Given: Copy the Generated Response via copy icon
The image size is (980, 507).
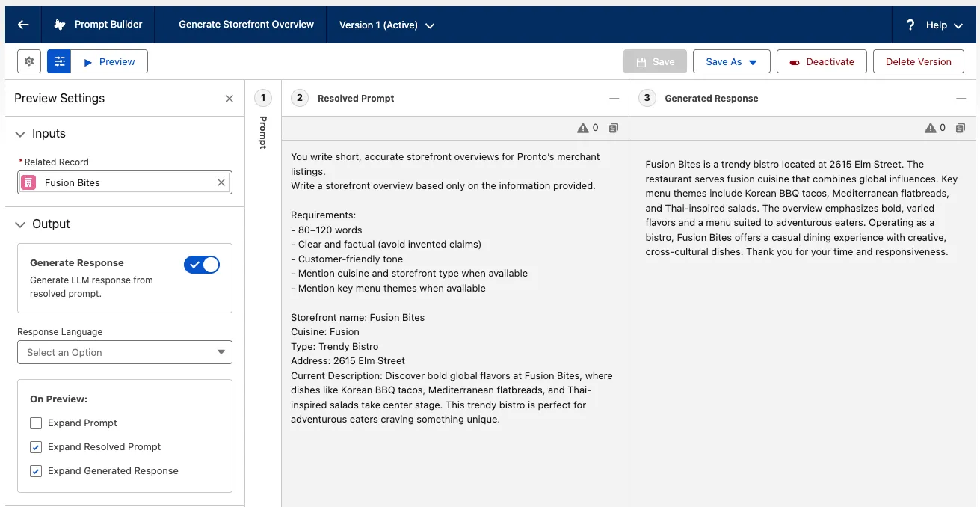Looking at the screenshot, I should tap(961, 128).
